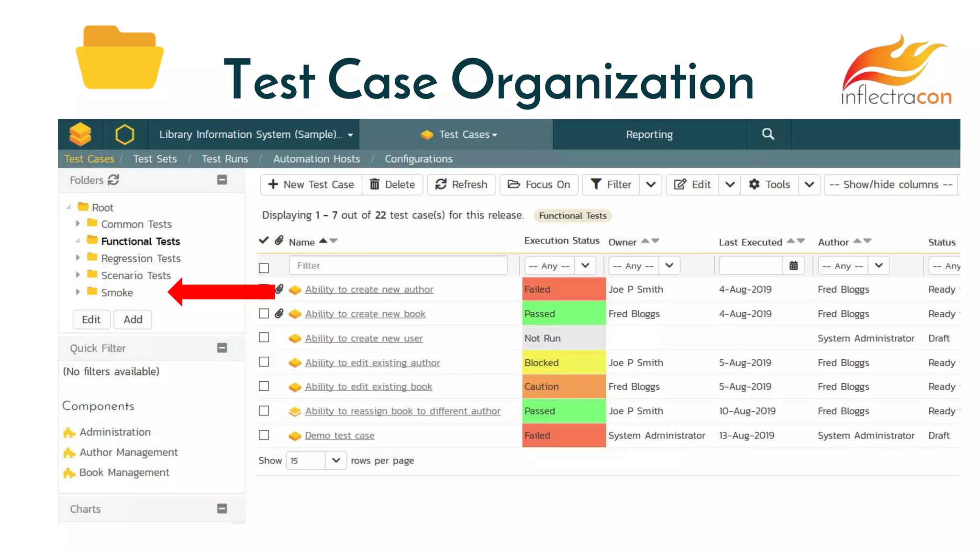
Task: Tick the filter row select-all checkbox
Action: pos(264,268)
